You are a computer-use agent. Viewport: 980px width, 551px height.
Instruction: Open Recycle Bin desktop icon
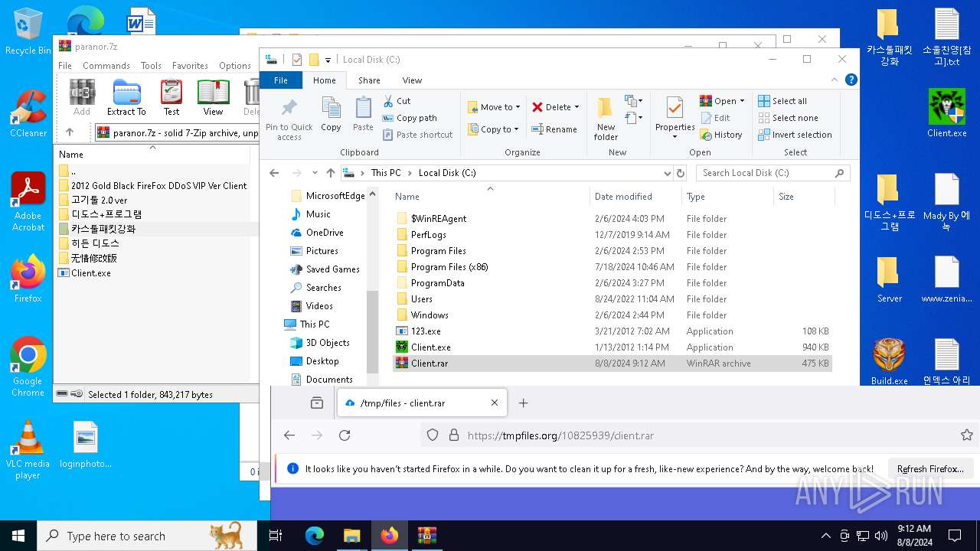28,32
